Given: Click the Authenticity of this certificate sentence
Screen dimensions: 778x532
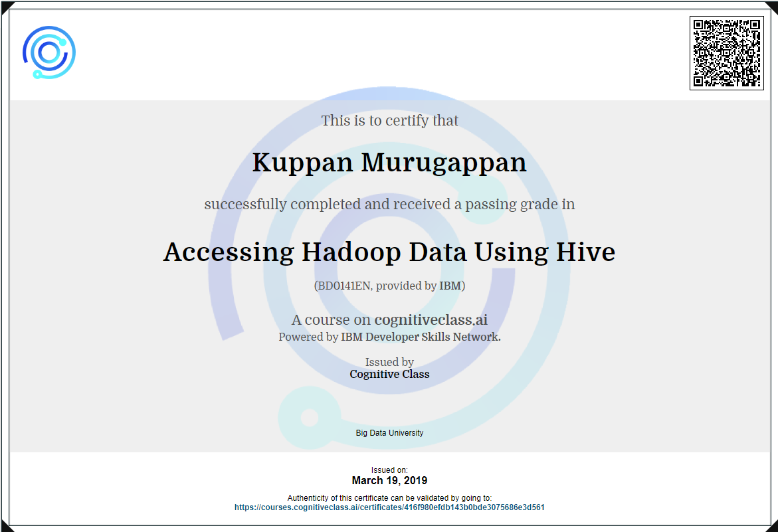Looking at the screenshot, I should (389, 497).
